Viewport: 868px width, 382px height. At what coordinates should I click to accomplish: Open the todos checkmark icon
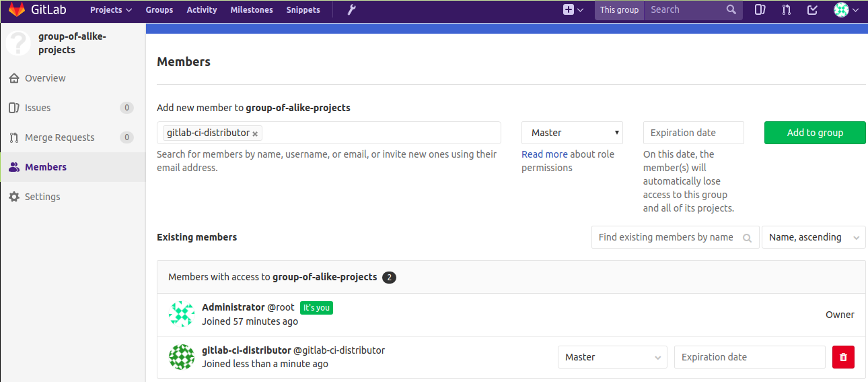point(812,9)
